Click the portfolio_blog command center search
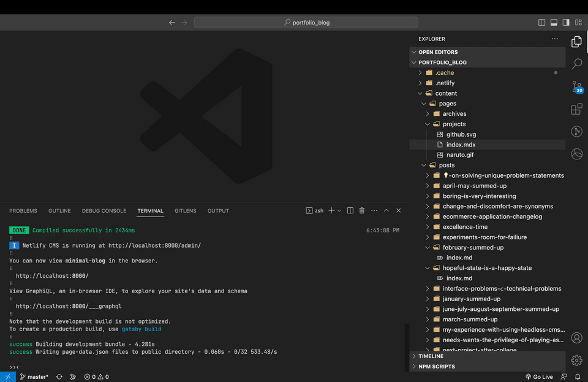 [306, 23]
